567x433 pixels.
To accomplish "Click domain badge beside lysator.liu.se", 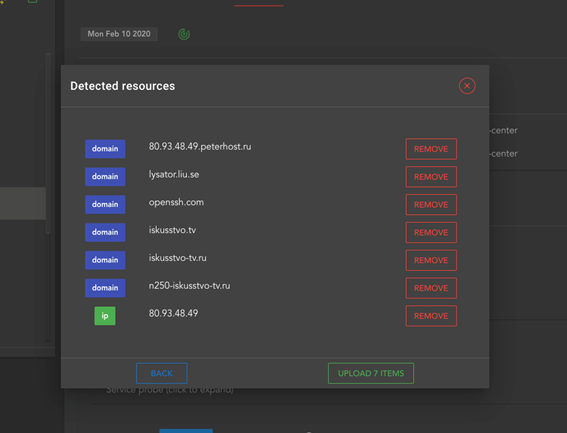I will (105, 177).
